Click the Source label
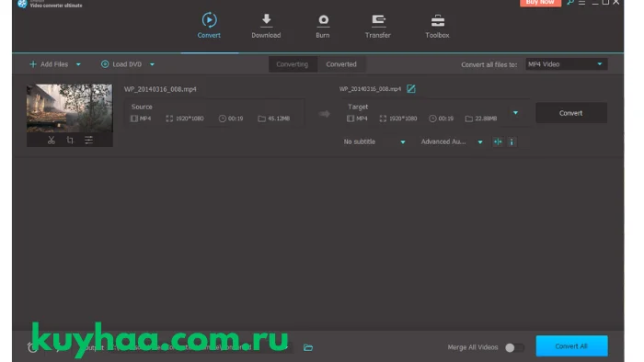 142,107
